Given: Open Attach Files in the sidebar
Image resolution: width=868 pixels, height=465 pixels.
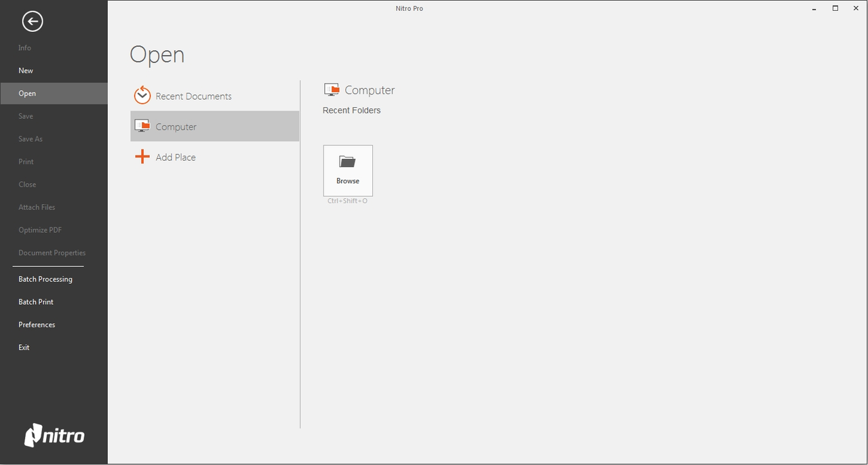Looking at the screenshot, I should pos(37,207).
